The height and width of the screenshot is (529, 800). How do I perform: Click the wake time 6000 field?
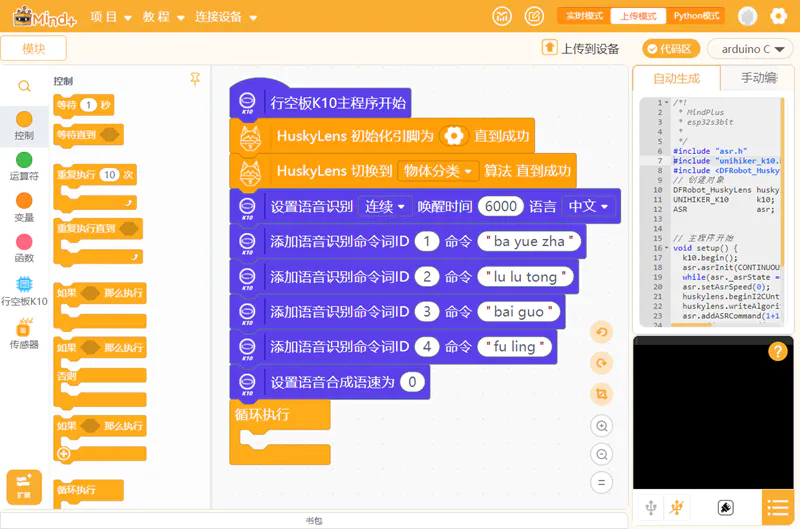tap(501, 206)
